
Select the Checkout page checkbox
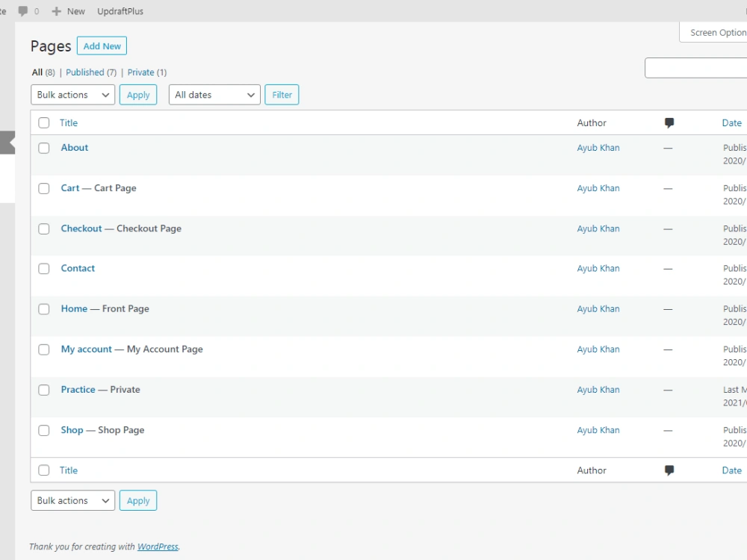pyautogui.click(x=44, y=229)
